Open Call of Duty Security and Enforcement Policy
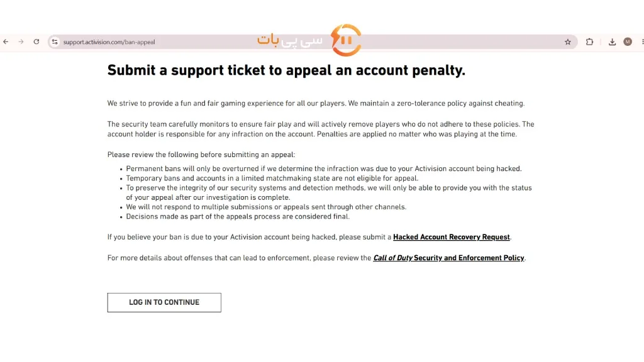Image resolution: width=644 pixels, height=362 pixels. [x=448, y=258]
